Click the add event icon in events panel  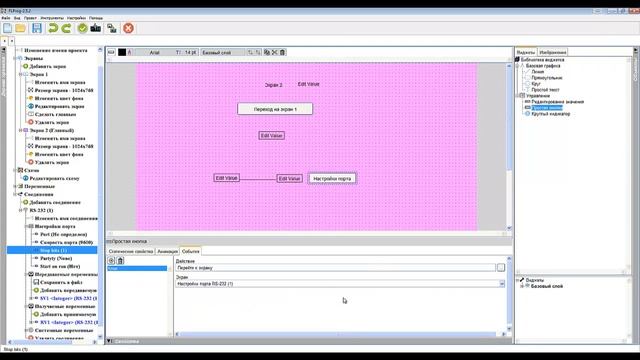point(111,260)
